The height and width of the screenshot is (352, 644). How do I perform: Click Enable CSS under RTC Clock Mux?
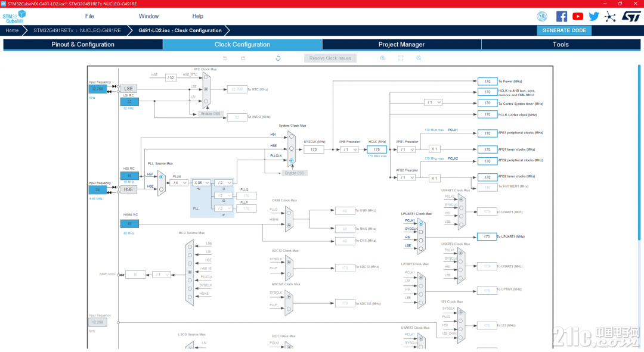coord(210,114)
